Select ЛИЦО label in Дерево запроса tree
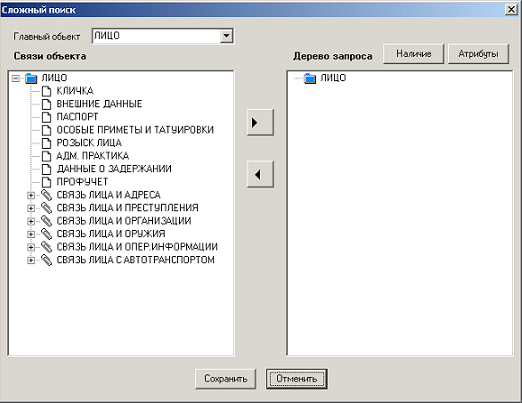This screenshot has height=403, width=522. pos(333,78)
